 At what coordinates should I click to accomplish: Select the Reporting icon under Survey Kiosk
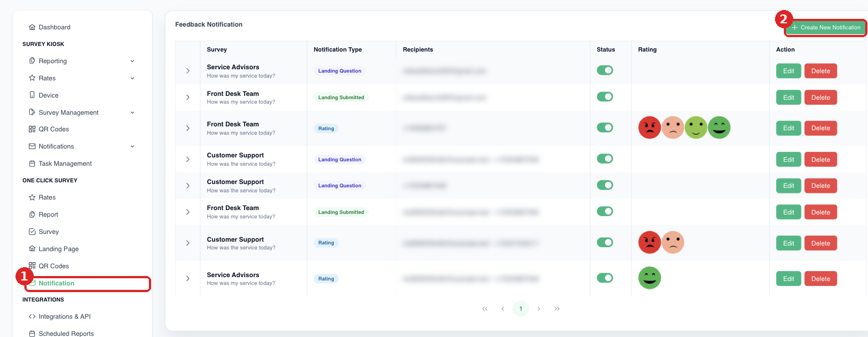pos(32,61)
